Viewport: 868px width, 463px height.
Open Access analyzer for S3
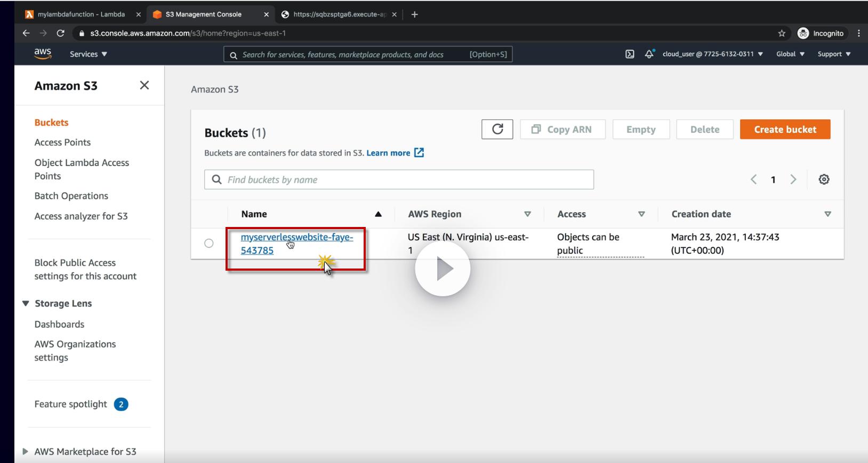(81, 216)
